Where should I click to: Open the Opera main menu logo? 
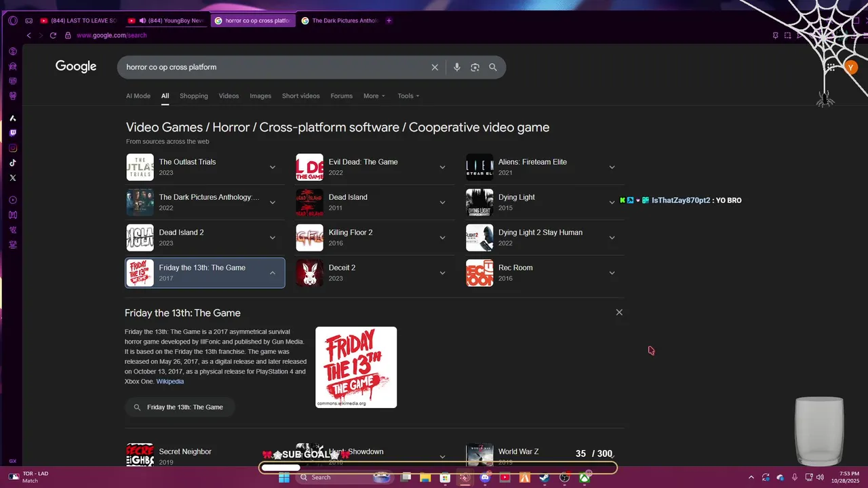pos(12,20)
